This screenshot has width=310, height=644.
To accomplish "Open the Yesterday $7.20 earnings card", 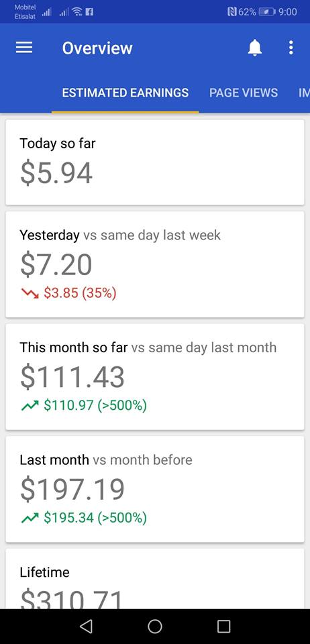I will pos(155,264).
